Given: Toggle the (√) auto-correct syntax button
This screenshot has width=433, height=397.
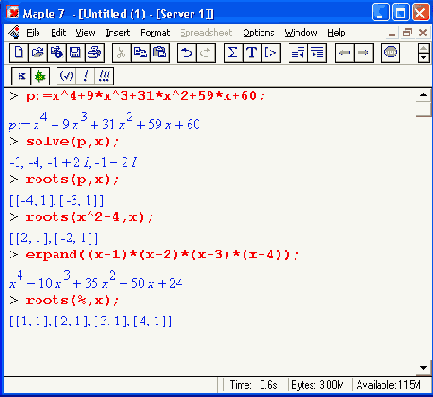Looking at the screenshot, I should click(x=66, y=76).
